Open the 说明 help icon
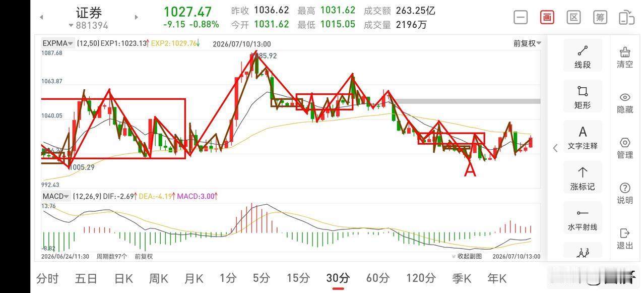Viewport: 644px width, 293px height. click(x=625, y=193)
